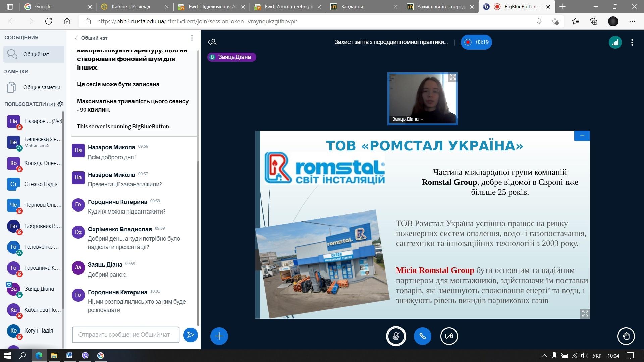
Task: Close the BigBlueButton browser tab
Action: pos(548,7)
